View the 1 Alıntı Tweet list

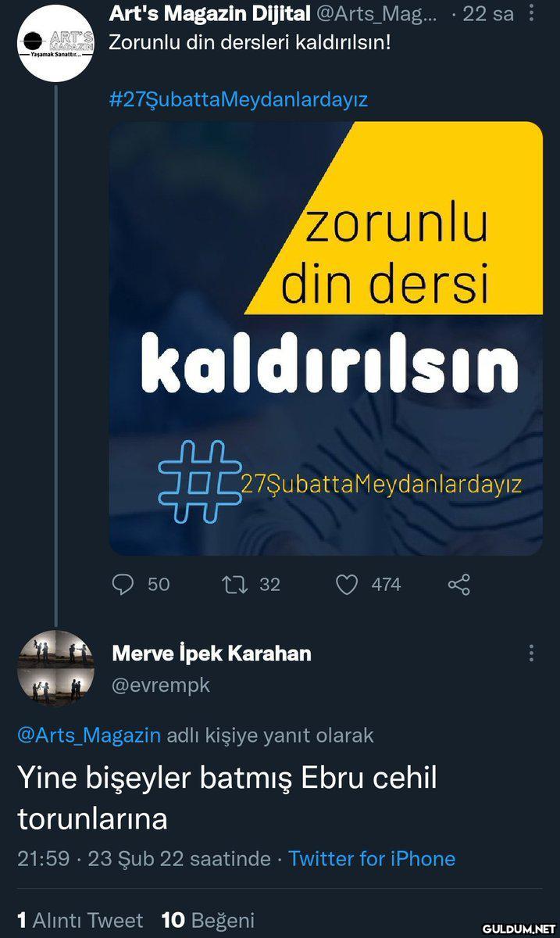tap(80, 920)
